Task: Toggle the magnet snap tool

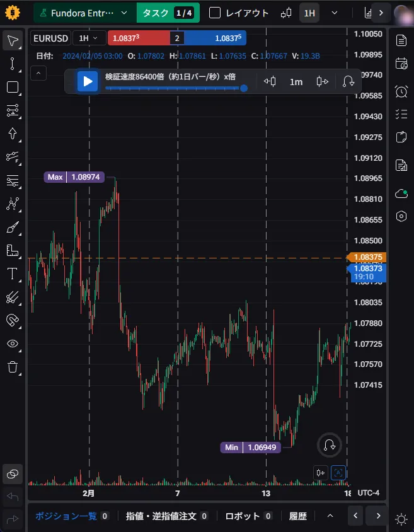Action: point(13,320)
